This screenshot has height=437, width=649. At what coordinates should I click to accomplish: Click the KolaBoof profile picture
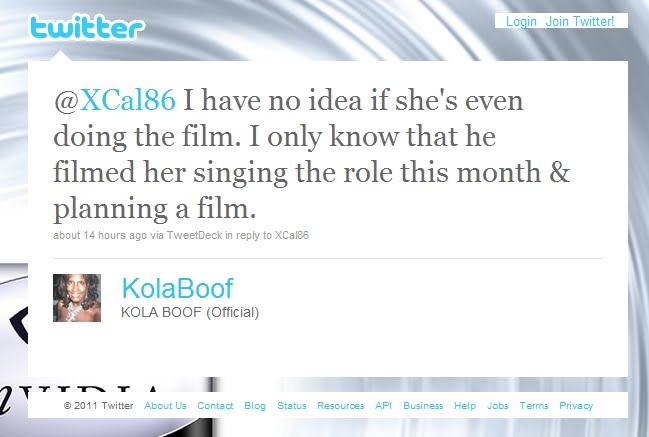(x=77, y=298)
